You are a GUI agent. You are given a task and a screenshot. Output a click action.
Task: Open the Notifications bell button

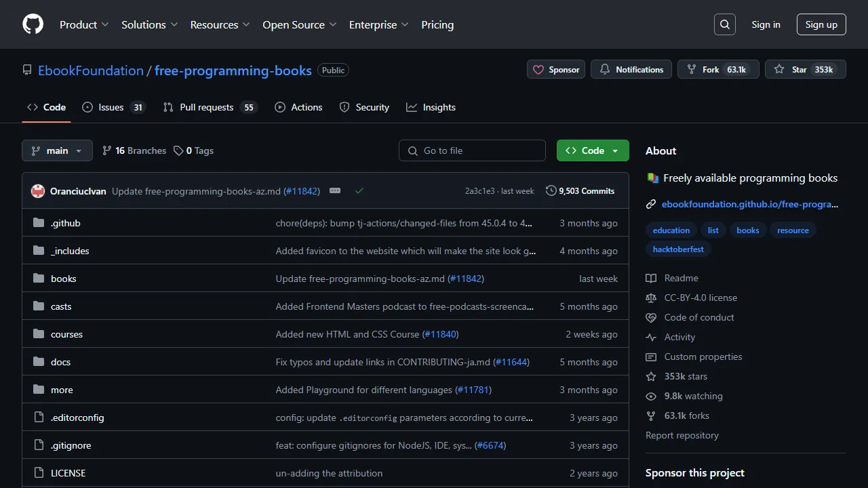(x=631, y=69)
